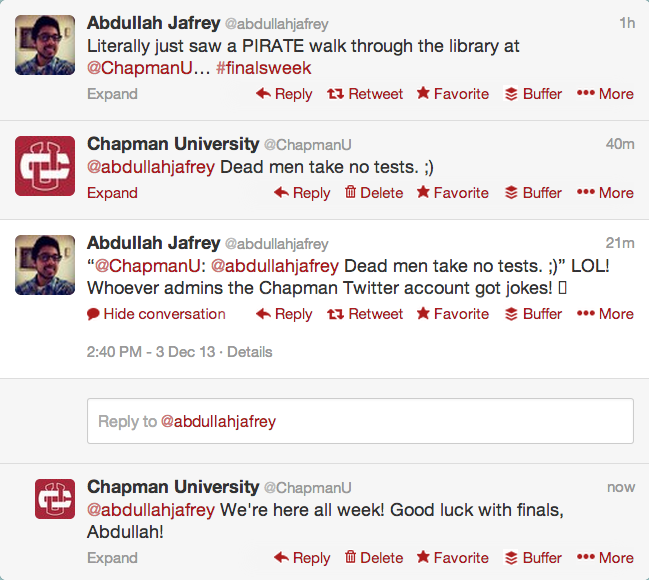This screenshot has height=580, width=649.
Task: Delete the 'Dead men take no tests' tweet
Action: [x=373, y=193]
